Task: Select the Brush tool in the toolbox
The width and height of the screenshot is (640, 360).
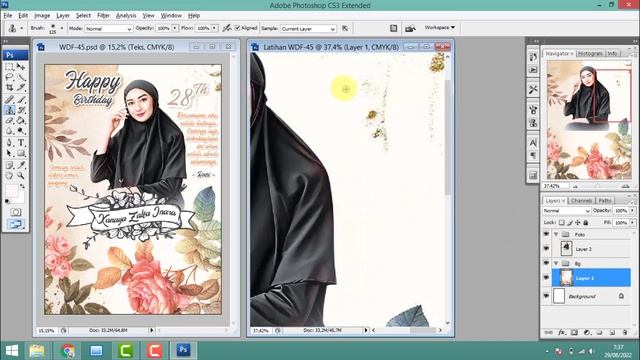Action: click(21, 99)
